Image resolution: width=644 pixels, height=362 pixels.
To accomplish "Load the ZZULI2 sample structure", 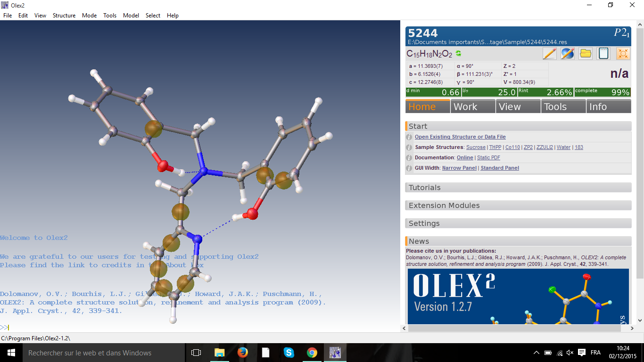I will click(x=545, y=147).
